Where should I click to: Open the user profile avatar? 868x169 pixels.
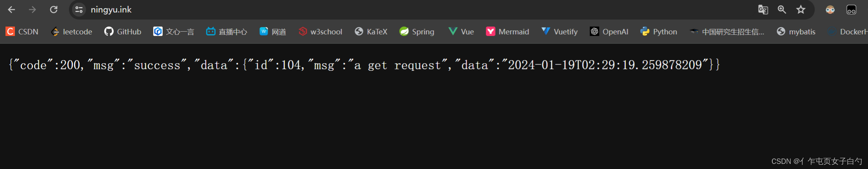[x=830, y=10]
